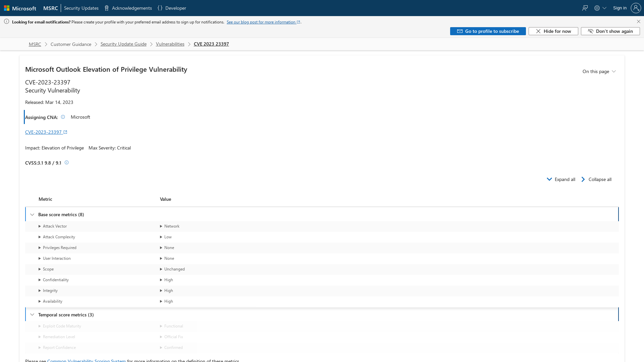The width and height of the screenshot is (644, 362).
Task: Expand Scope metric row
Action: click(x=46, y=269)
